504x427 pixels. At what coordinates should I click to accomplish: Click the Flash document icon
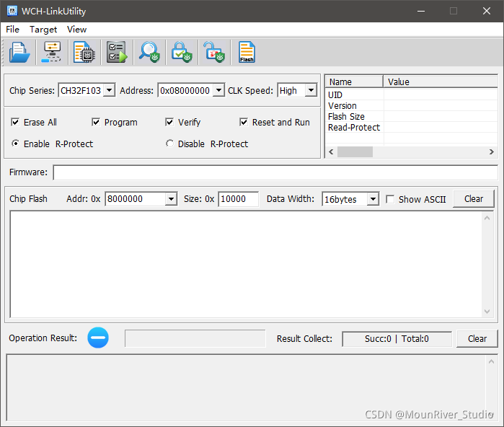click(247, 52)
